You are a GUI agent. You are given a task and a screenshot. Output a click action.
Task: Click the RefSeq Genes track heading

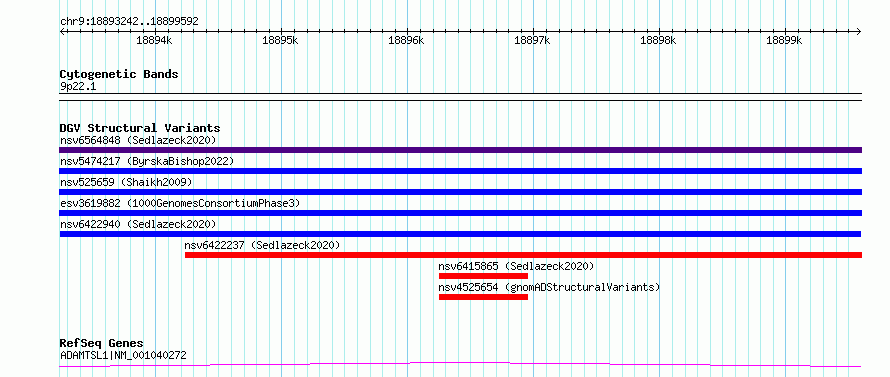point(102,344)
